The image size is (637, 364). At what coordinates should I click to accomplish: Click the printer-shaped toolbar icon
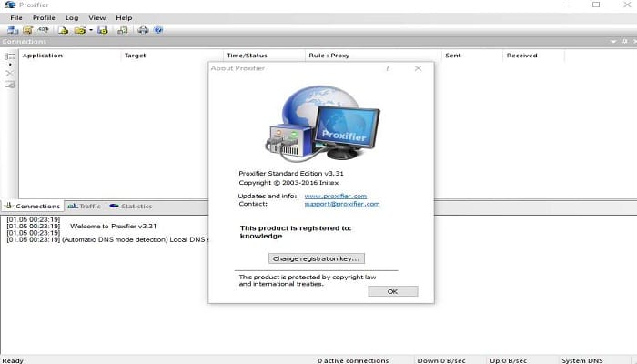point(143,30)
